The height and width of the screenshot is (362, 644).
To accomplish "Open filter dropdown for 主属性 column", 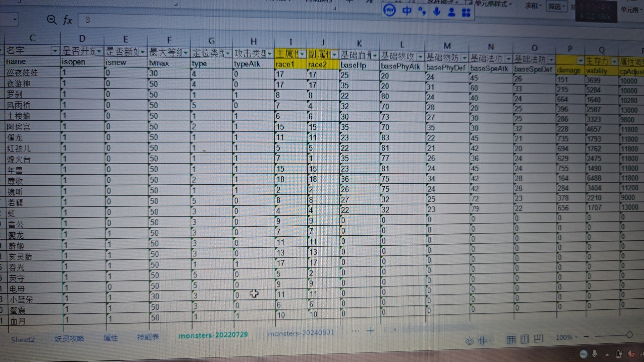I will pyautogui.click(x=303, y=54).
